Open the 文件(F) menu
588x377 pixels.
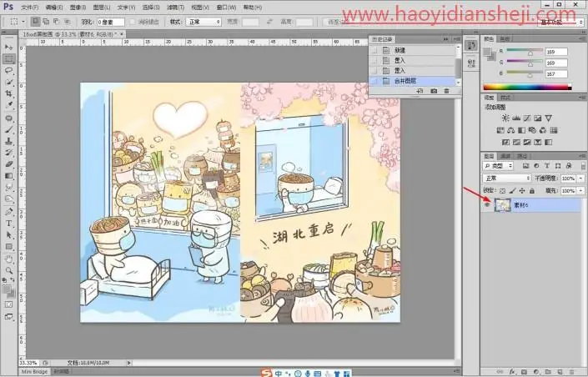pyautogui.click(x=30, y=8)
